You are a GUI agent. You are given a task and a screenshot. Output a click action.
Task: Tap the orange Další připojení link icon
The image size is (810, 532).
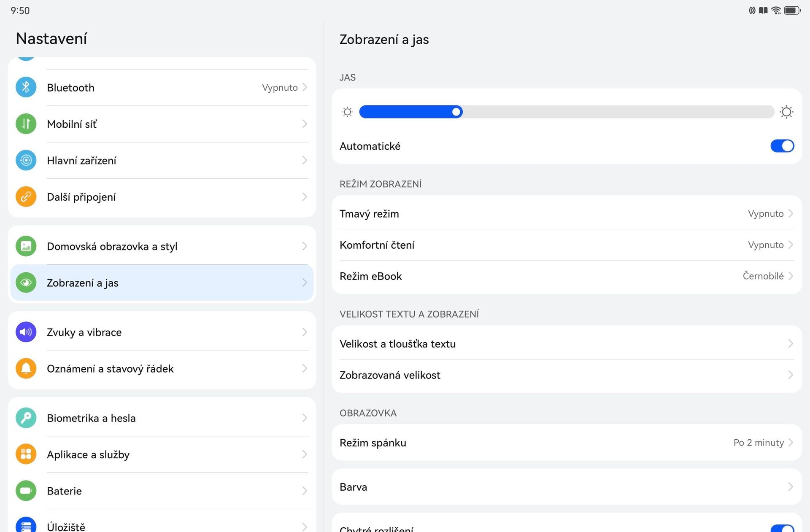click(26, 197)
